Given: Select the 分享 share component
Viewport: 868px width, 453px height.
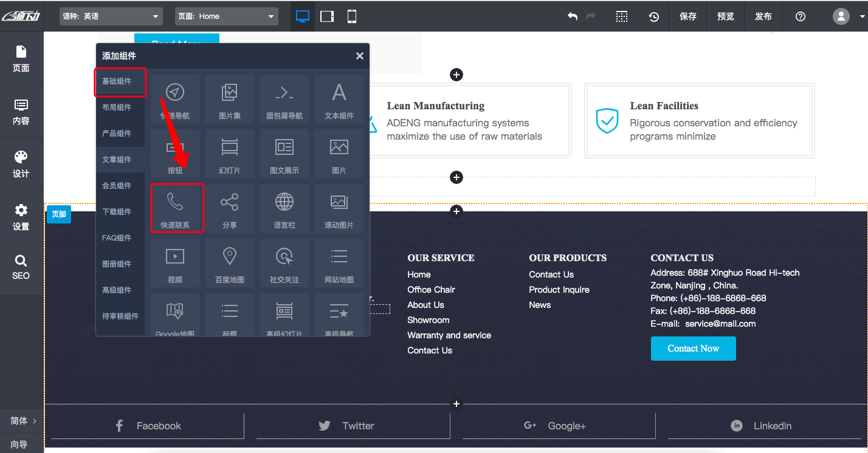Looking at the screenshot, I should coord(229,208).
